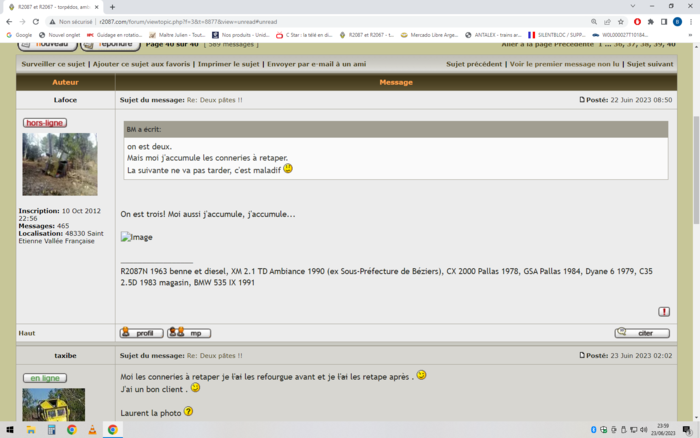Click Haut link under Lafoce's post
Image resolution: width=700 pixels, height=438 pixels.
[x=27, y=333]
